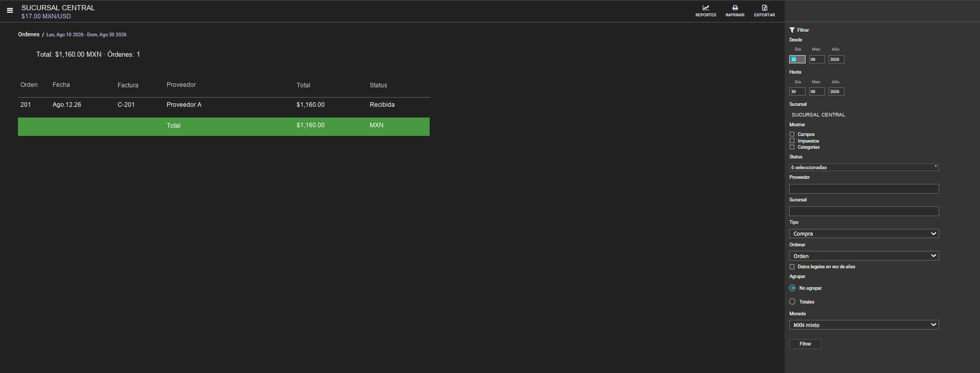
Task: Click the Total column header
Action: point(303,85)
